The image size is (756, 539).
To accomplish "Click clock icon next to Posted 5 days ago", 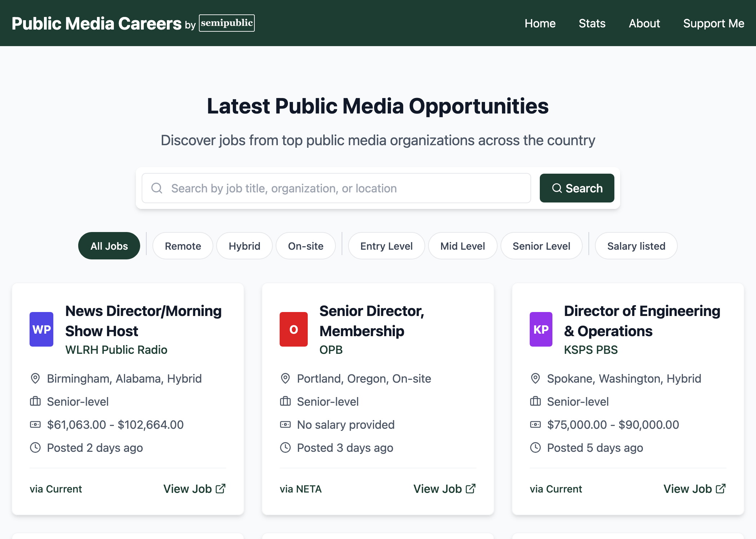I will tap(535, 447).
